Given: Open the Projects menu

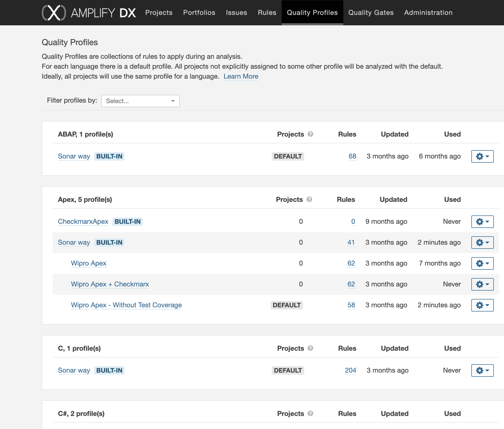Looking at the screenshot, I should tap(159, 13).
